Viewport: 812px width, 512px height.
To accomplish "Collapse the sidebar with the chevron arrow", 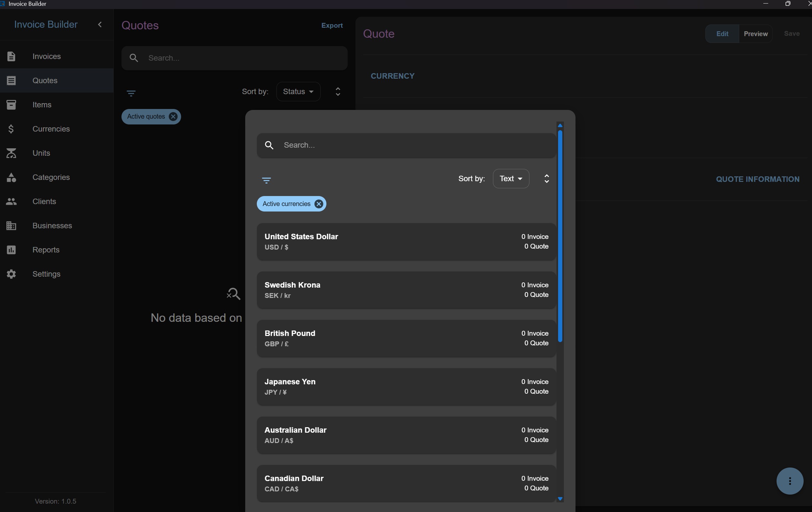I will tap(100, 24).
